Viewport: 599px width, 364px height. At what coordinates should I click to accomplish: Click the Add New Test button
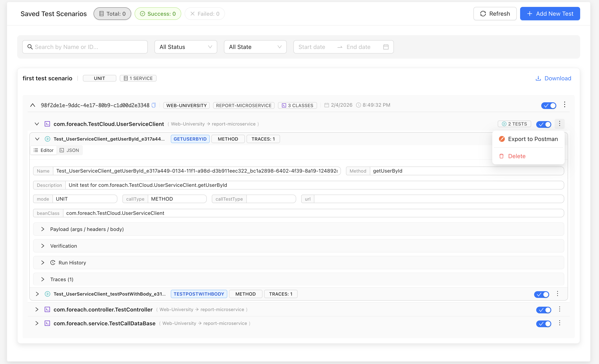pos(550,14)
